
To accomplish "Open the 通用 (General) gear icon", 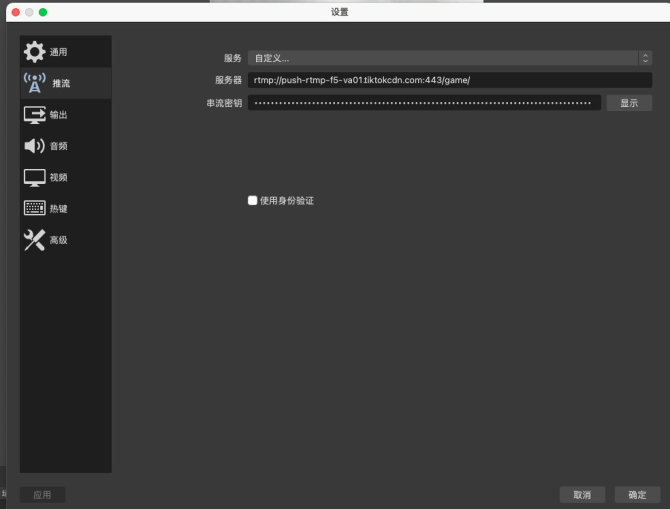I will click(x=35, y=51).
